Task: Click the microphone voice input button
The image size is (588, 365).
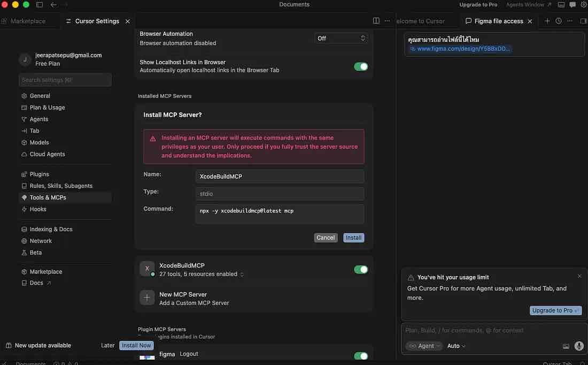Action: click(578, 346)
